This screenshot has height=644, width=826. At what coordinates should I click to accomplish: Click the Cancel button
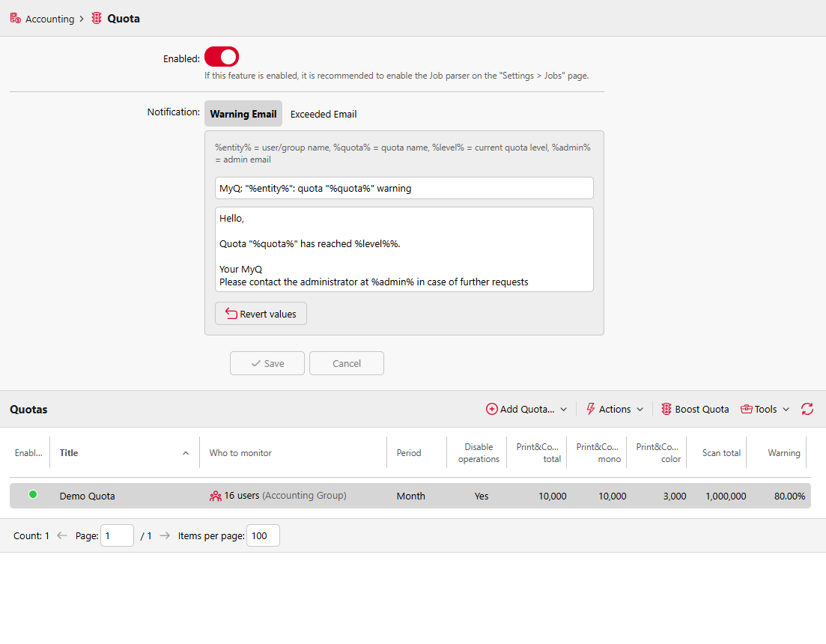point(347,363)
